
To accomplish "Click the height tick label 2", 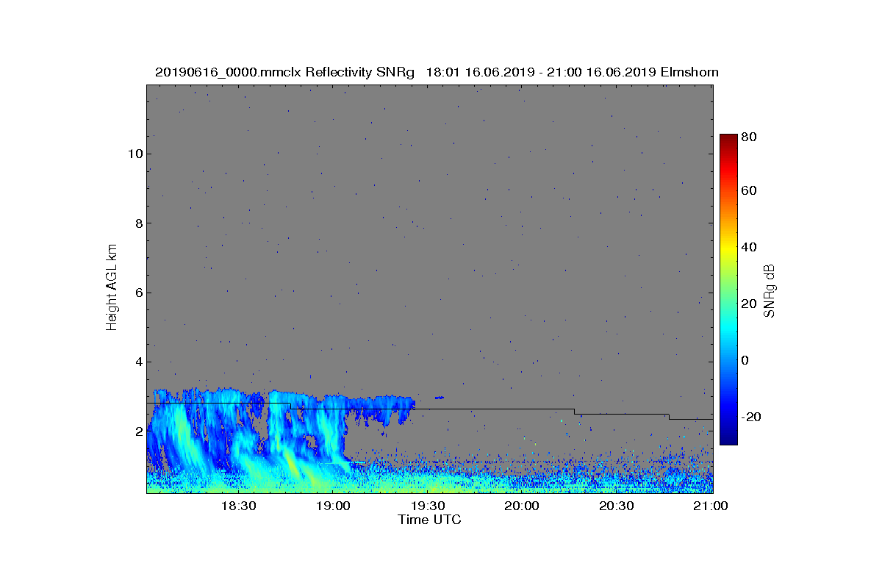I will point(137,431).
